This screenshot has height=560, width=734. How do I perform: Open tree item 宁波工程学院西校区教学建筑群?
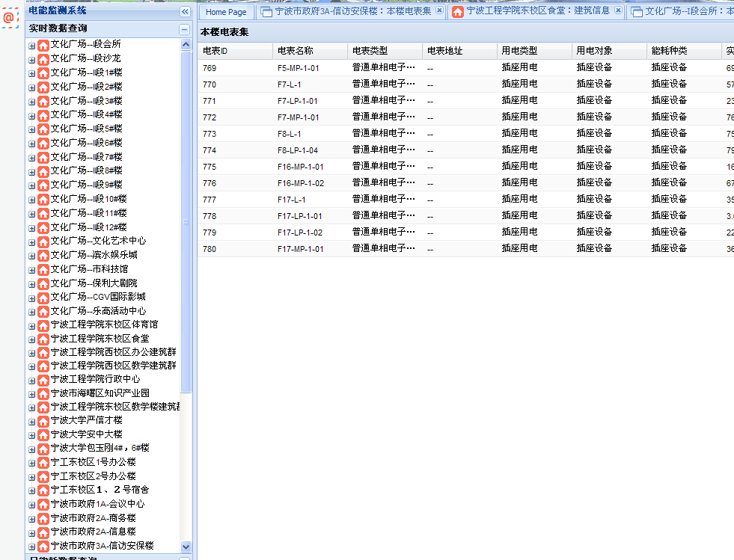pos(113,366)
